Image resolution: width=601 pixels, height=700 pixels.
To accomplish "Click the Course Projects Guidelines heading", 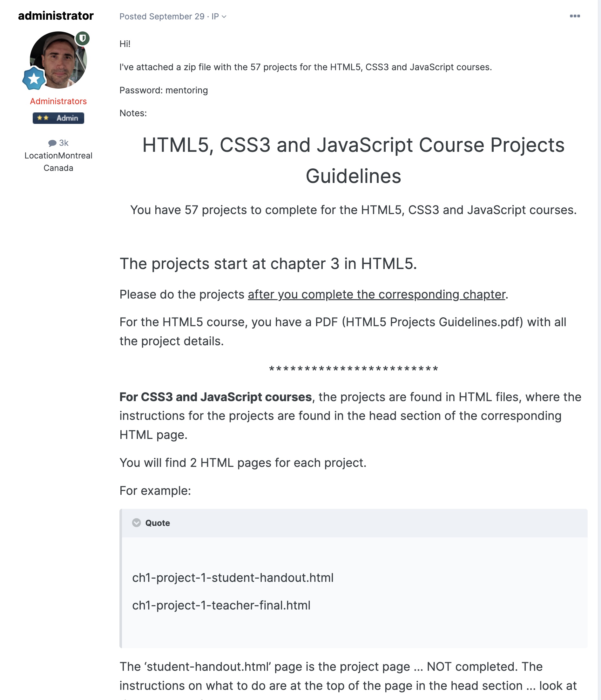I will [353, 160].
